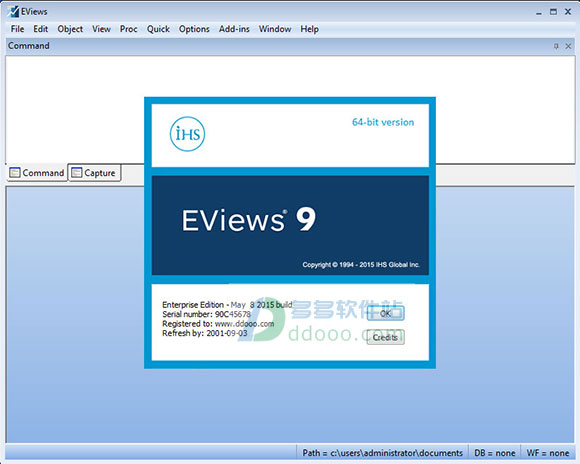The image size is (580, 464).
Task: Click the Enterprise Edition build line
Action: click(x=227, y=305)
